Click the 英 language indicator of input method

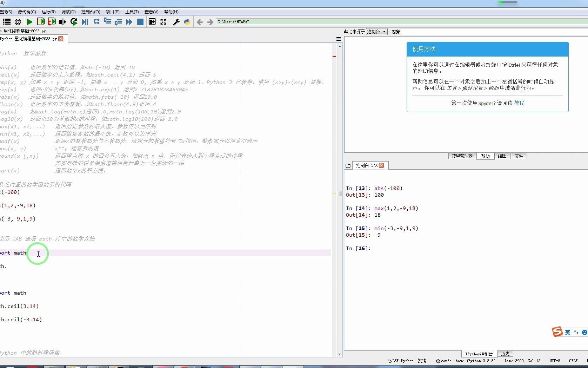(568, 332)
